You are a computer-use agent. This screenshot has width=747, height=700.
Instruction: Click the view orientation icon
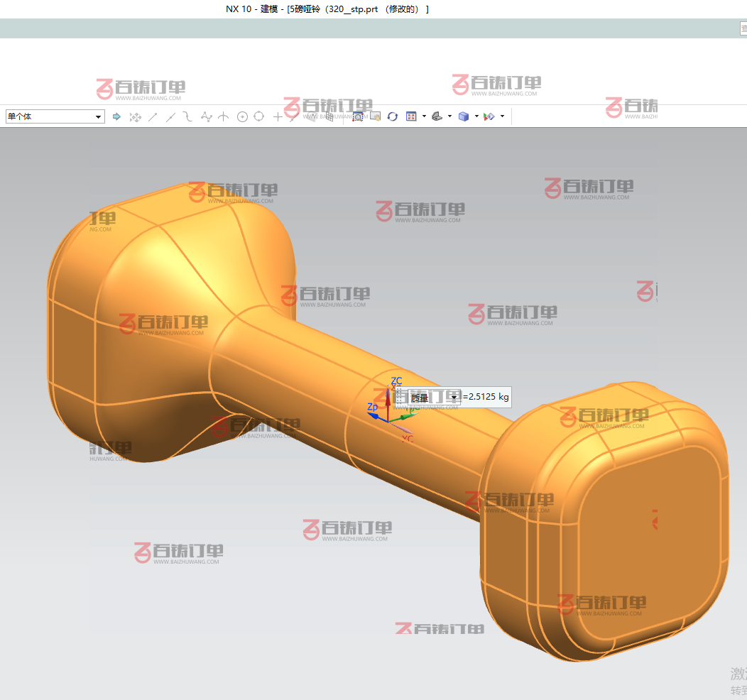click(437, 116)
